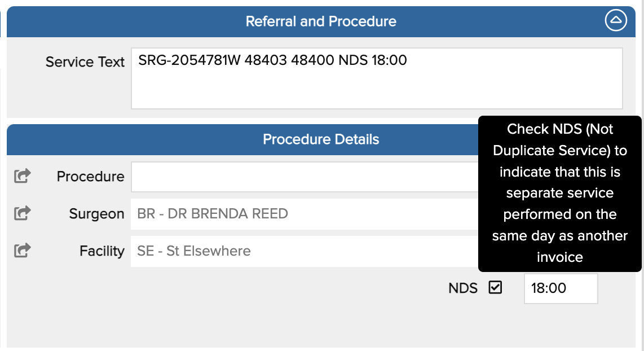Image resolution: width=644 pixels, height=351 pixels.
Task: Click the Surgeon field label
Action: [96, 214]
